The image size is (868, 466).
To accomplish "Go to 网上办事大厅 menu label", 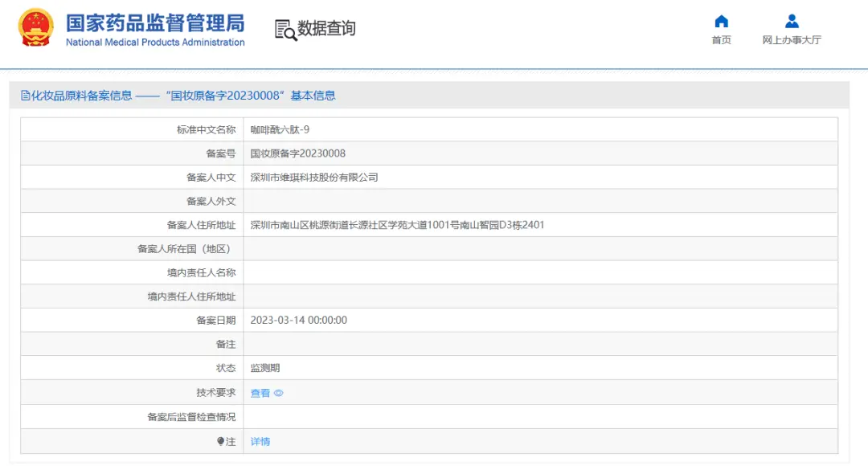I will click(x=792, y=40).
